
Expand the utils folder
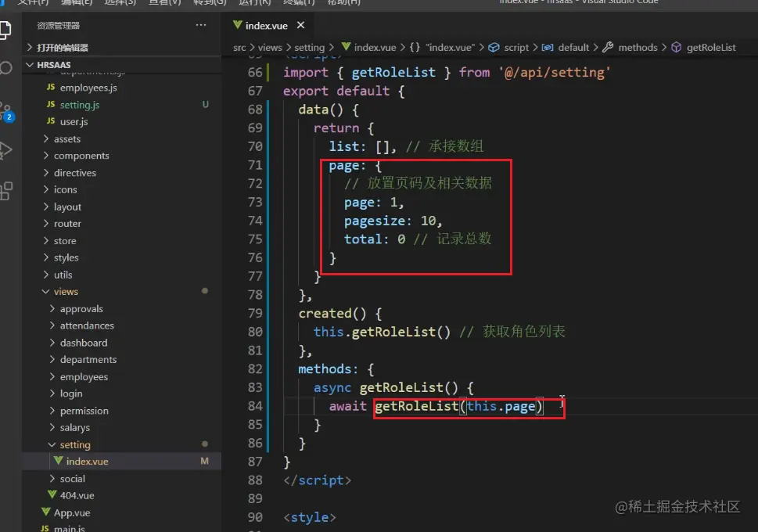point(63,275)
